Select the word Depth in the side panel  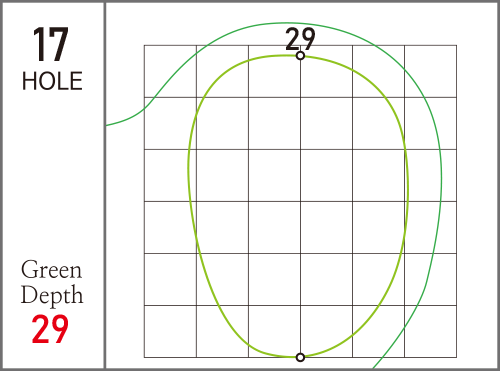click(52, 295)
